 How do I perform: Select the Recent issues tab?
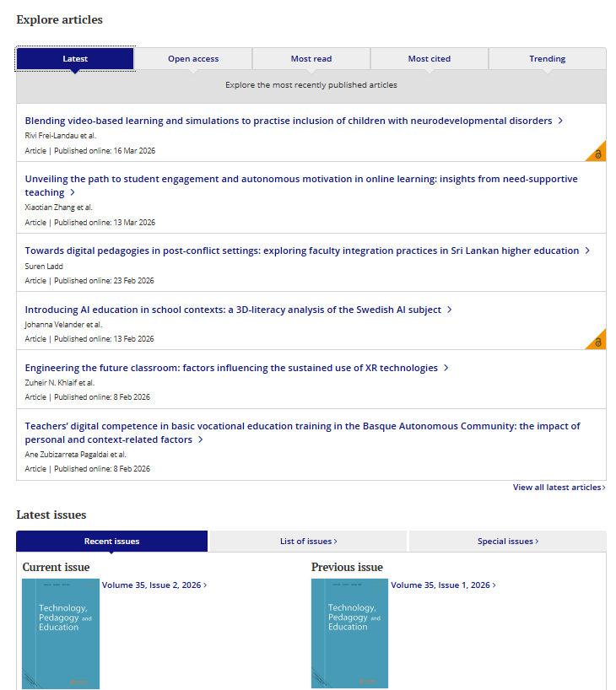coord(112,542)
